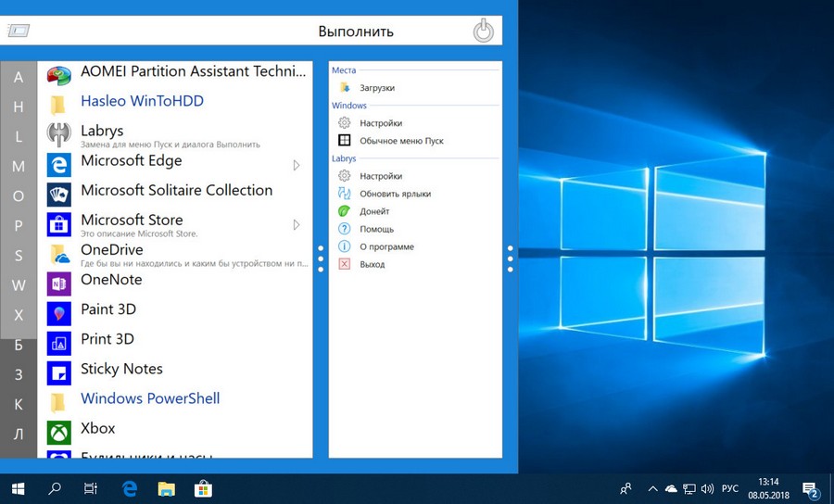
Task: Open Microsoft Solitaire Collection icon
Action: pyautogui.click(x=58, y=195)
